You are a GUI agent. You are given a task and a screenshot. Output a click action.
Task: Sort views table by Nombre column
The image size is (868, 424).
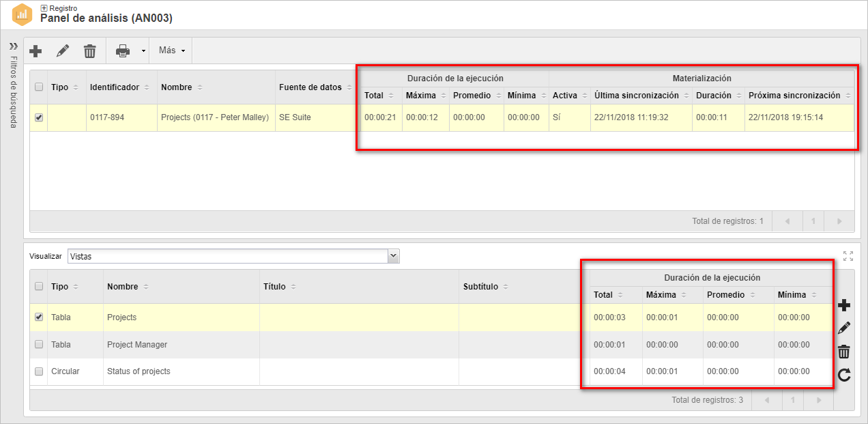pos(181,287)
